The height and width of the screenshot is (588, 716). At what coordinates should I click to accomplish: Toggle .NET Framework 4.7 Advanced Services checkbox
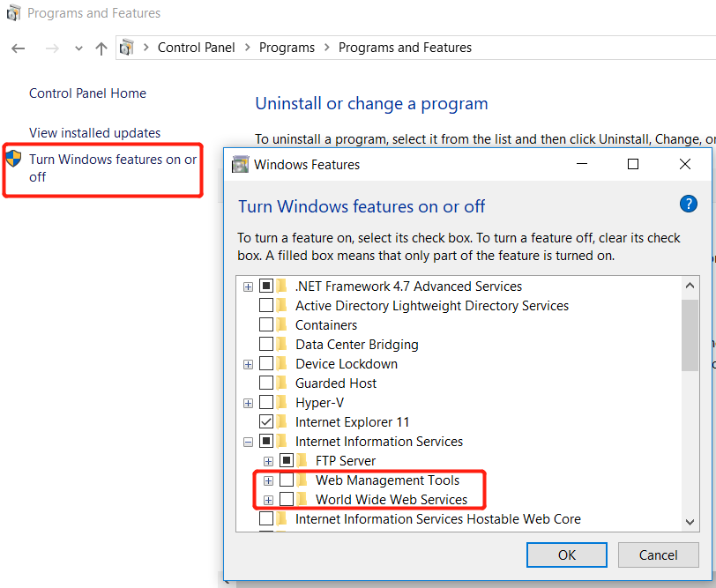click(x=266, y=287)
